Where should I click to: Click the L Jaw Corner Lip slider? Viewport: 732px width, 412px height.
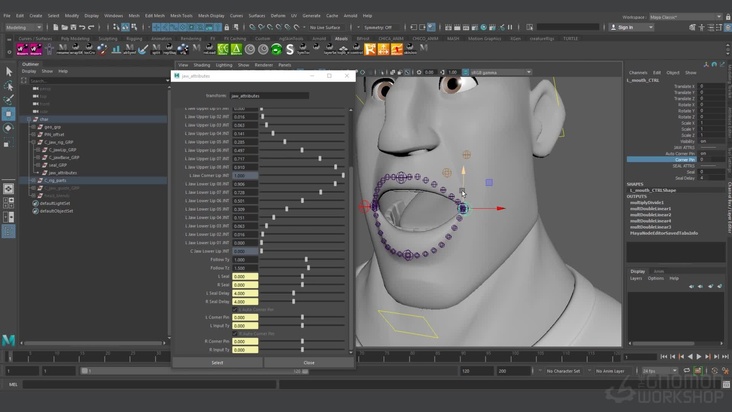point(300,175)
